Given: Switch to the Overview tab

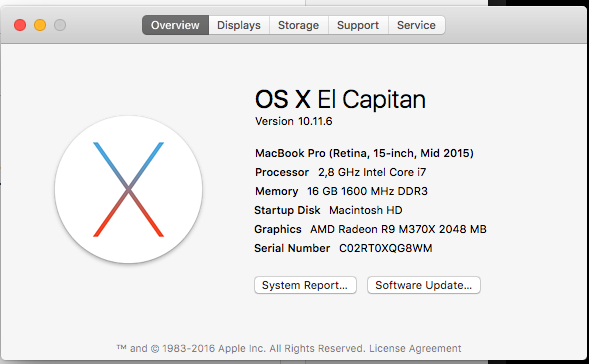Looking at the screenshot, I should coord(175,25).
